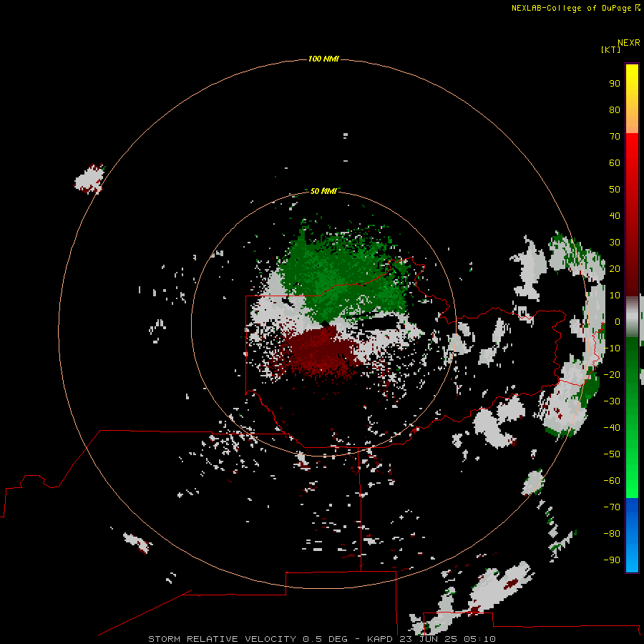Click the 80 value on the velocity scale
This screenshot has width=644, height=644.
[615, 110]
